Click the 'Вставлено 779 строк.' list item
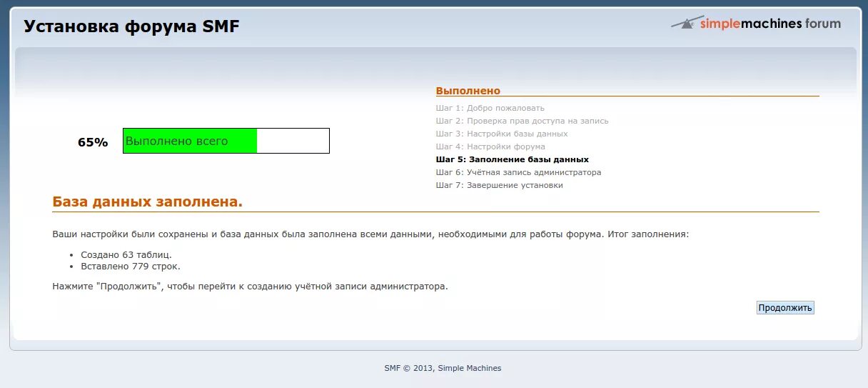 131,267
